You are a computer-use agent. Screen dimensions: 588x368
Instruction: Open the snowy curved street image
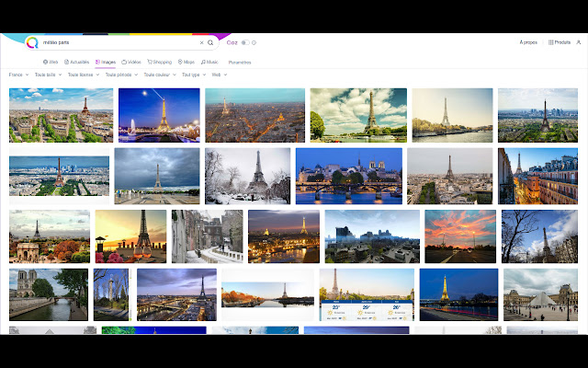pyautogui.click(x=208, y=236)
